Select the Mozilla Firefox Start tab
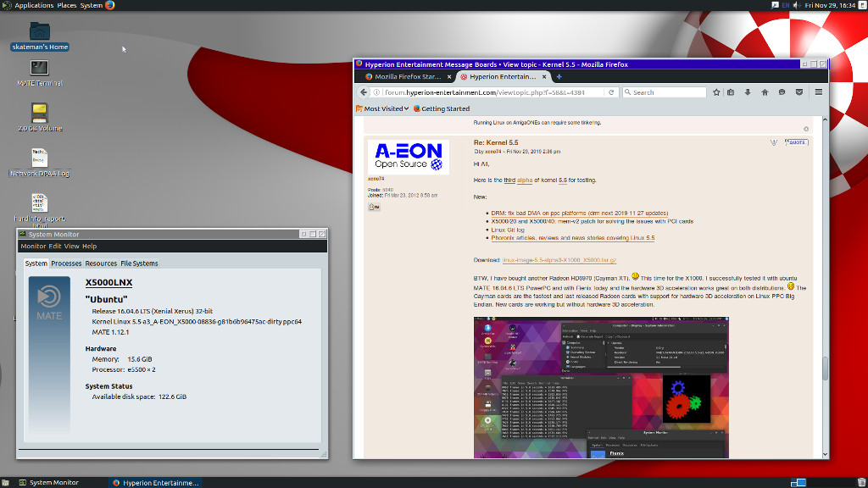This screenshot has height=488, width=868. (406, 77)
